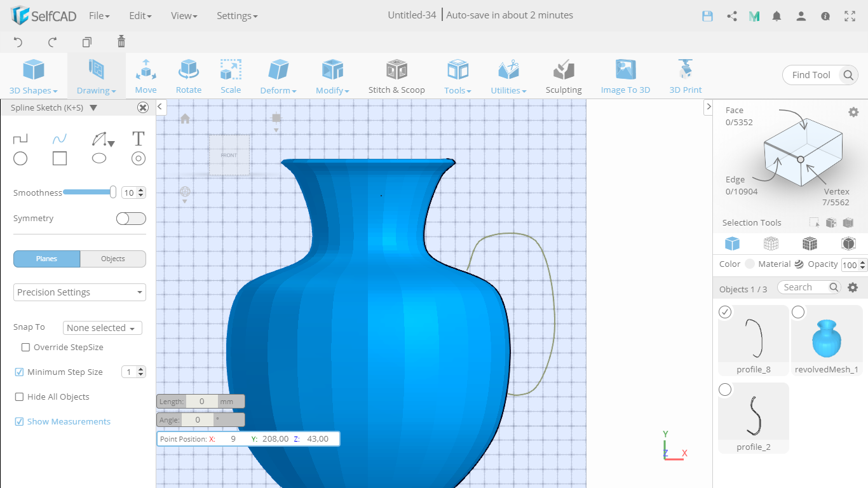Expand Precision Settings dropdown
868x488 pixels.
79,292
